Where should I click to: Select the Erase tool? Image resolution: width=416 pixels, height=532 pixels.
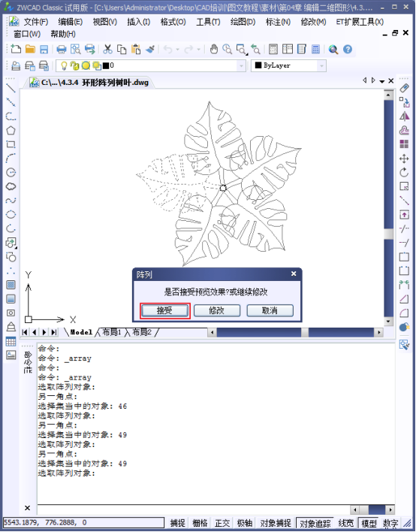click(x=404, y=88)
